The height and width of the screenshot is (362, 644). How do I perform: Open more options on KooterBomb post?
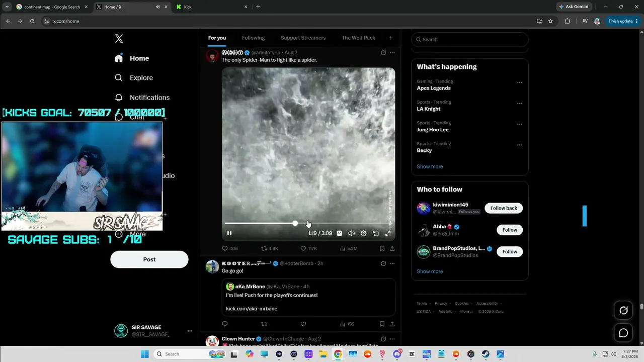392,263
